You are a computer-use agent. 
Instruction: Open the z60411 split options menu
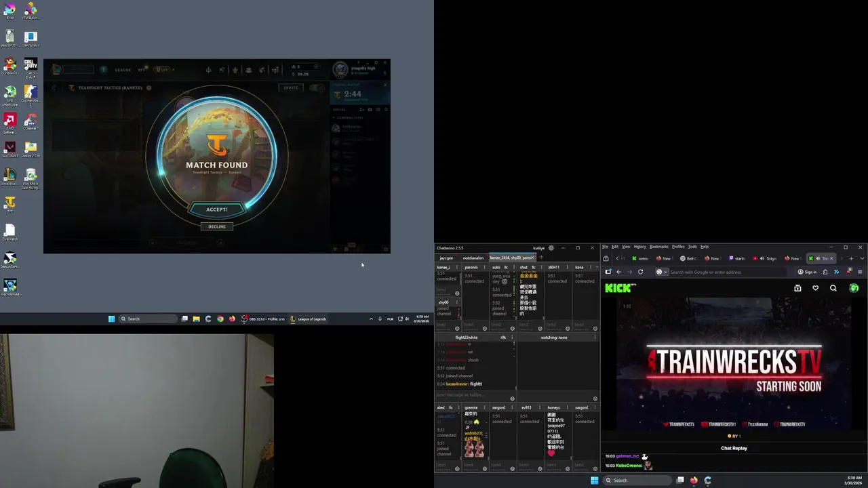[568, 267]
